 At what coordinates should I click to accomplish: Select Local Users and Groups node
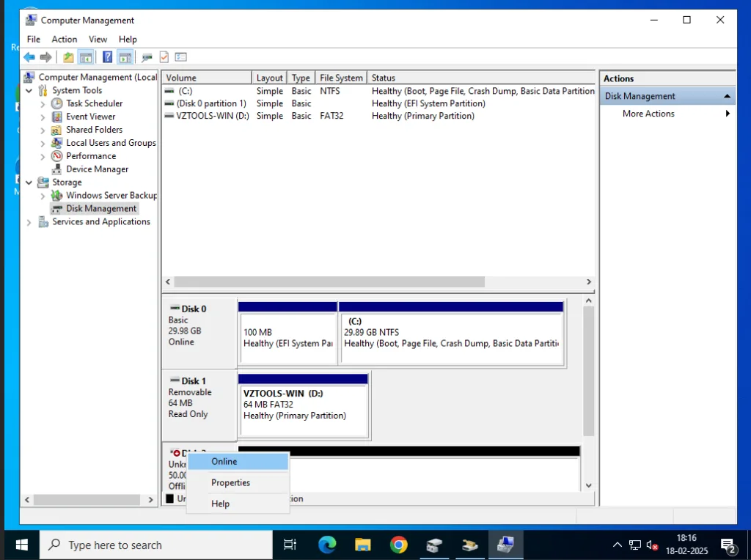[x=111, y=143]
